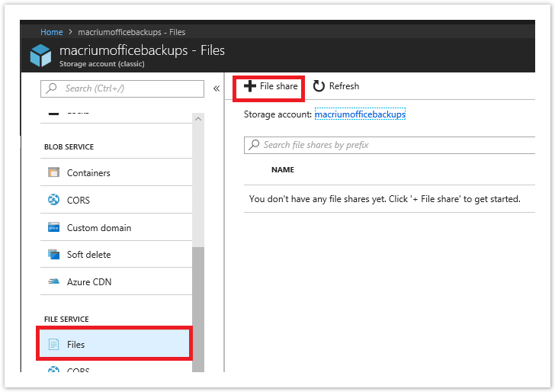Click the Refresh button label
The image size is (555, 392).
344,86
